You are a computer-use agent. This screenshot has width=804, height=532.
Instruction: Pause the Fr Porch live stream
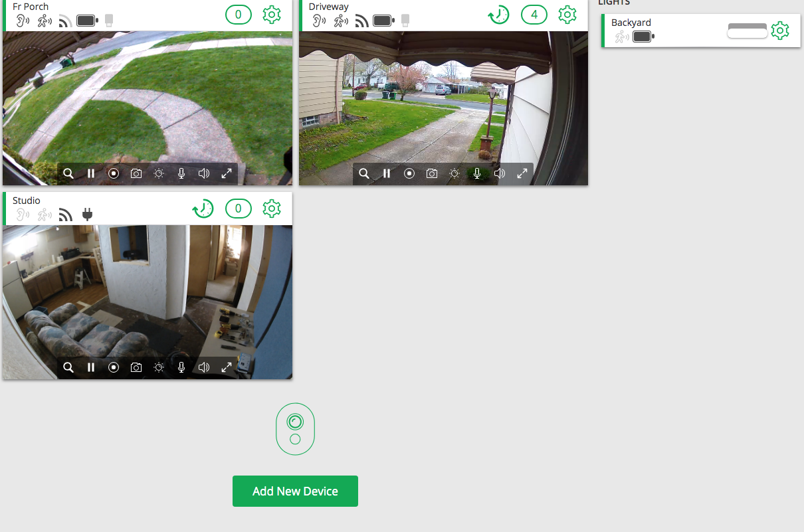[x=91, y=173]
